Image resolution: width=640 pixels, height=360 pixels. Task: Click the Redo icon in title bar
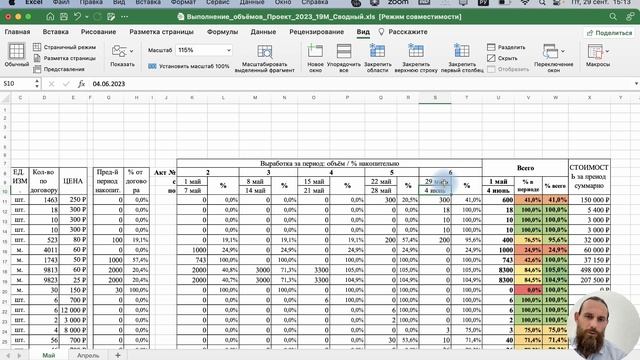(x=97, y=17)
